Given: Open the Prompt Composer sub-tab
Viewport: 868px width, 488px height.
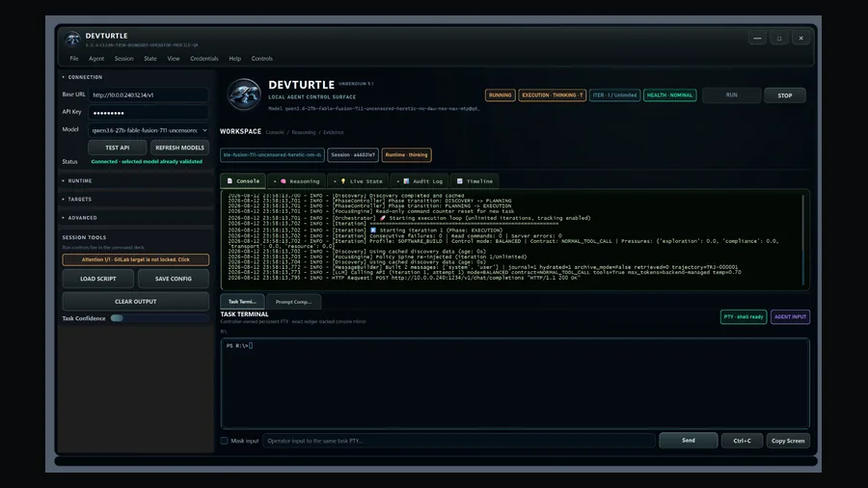Looking at the screenshot, I should tap(293, 302).
